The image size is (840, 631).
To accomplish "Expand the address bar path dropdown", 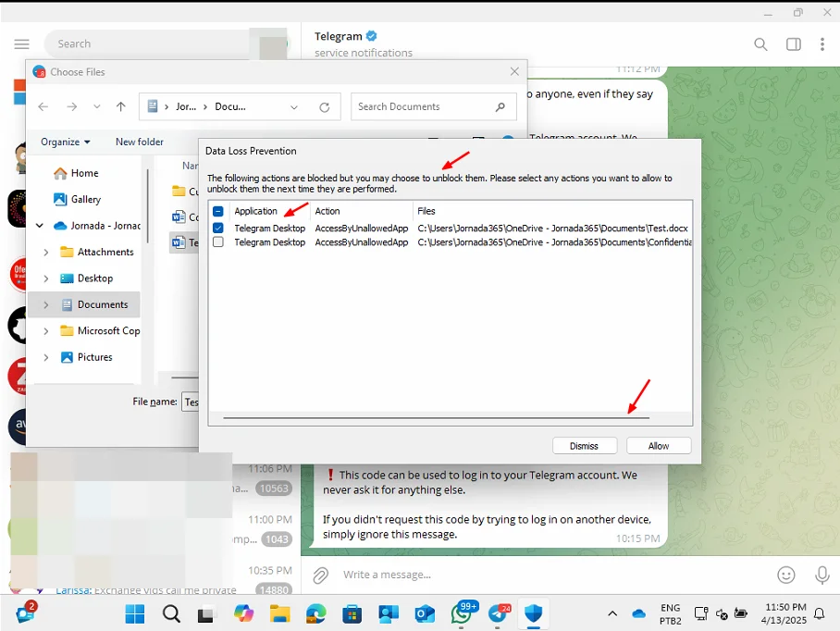I will (x=294, y=107).
